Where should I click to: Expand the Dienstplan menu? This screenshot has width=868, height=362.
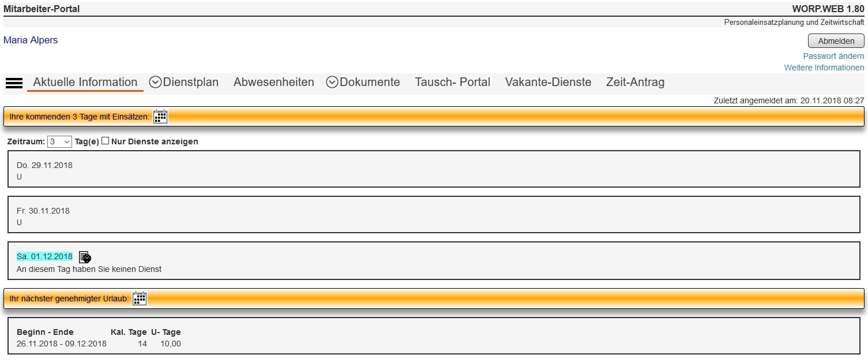pyautogui.click(x=190, y=82)
